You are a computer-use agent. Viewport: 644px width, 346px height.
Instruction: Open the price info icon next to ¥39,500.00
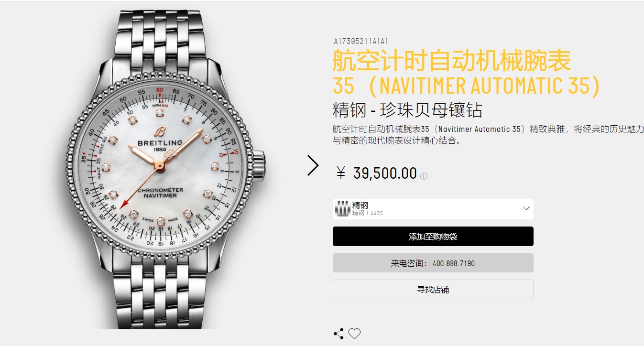(x=424, y=176)
